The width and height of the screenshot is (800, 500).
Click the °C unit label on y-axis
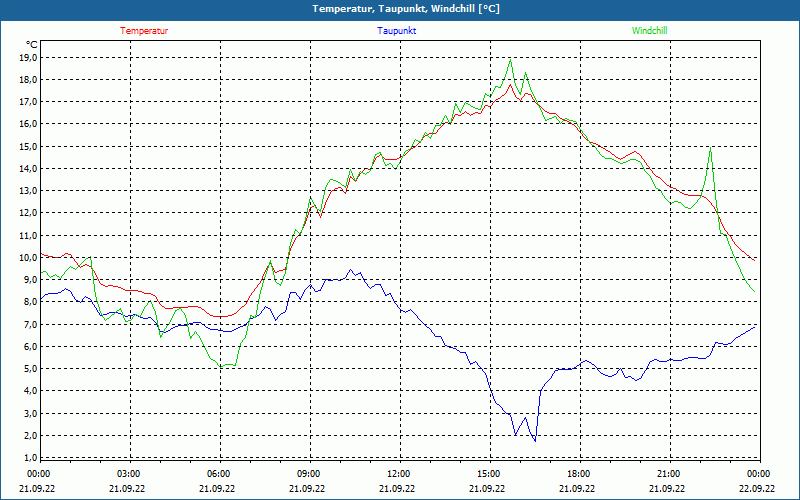coord(32,44)
